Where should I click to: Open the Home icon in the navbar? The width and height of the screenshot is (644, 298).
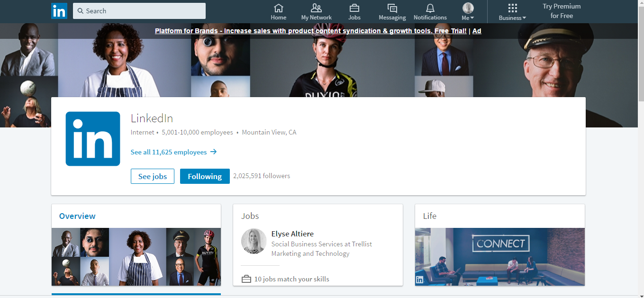pyautogui.click(x=279, y=8)
